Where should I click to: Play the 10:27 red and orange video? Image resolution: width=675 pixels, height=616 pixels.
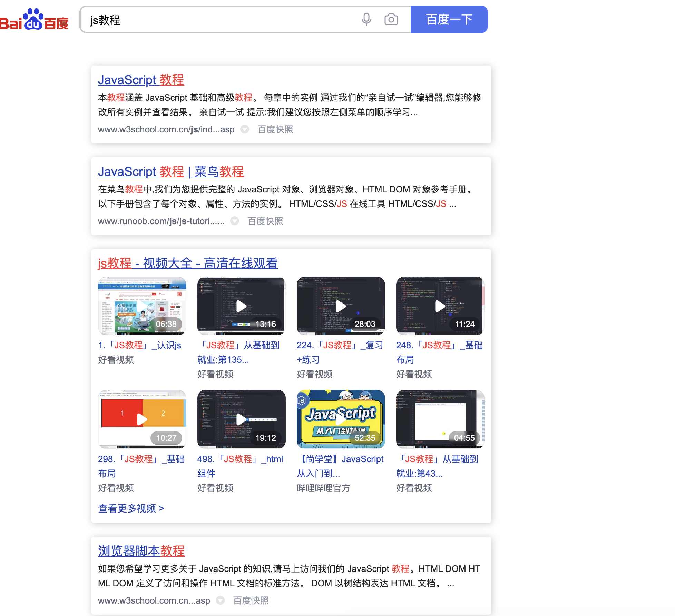point(142,419)
